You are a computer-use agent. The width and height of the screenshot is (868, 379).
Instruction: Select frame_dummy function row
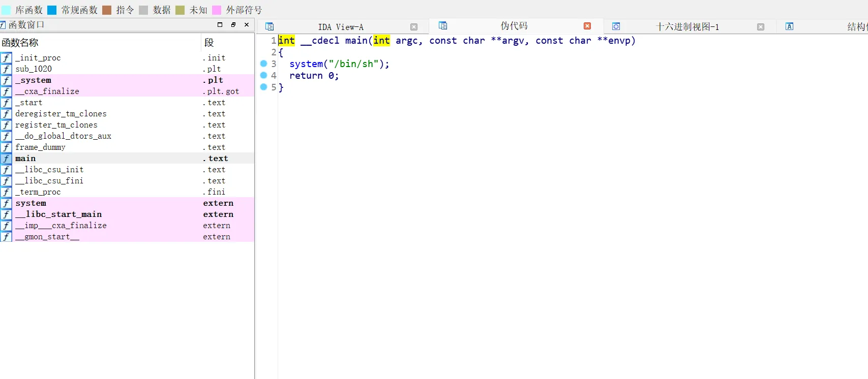click(127, 147)
